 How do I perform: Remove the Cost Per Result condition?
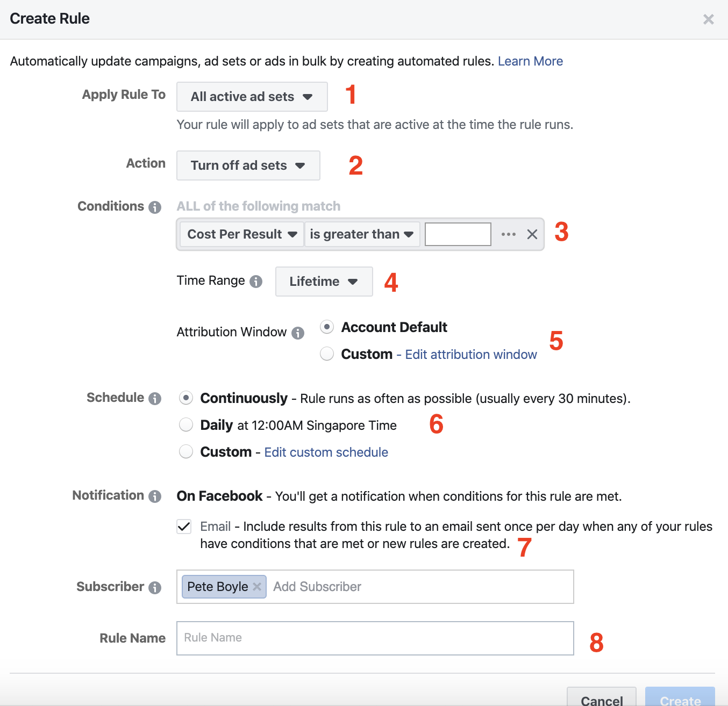point(532,234)
